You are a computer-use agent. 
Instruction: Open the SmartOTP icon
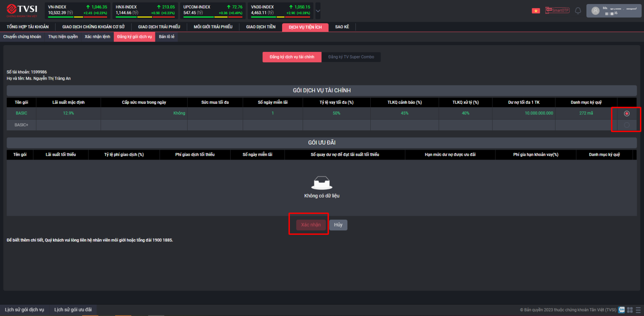tap(557, 10)
